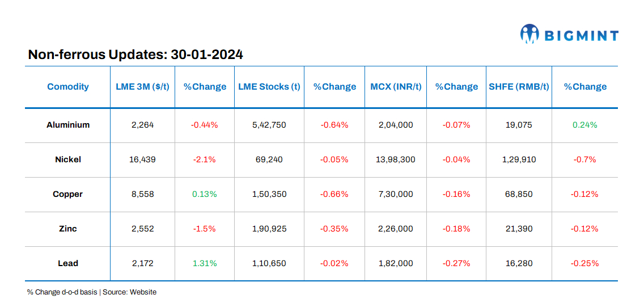Select the Nickel row label
The image size is (644, 303).
point(68,159)
